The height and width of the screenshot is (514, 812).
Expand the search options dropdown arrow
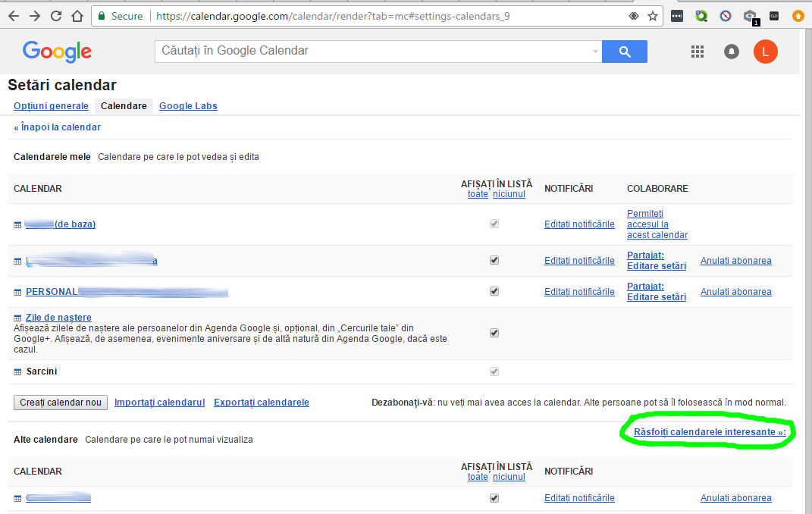coord(595,52)
